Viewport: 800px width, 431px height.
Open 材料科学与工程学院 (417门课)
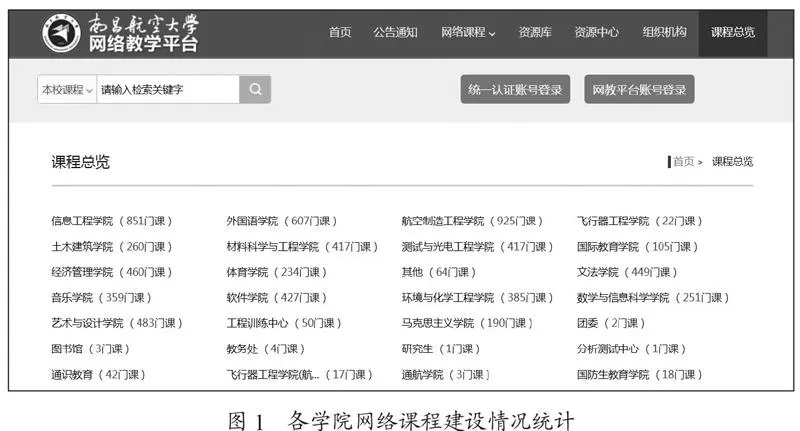tap(303, 247)
